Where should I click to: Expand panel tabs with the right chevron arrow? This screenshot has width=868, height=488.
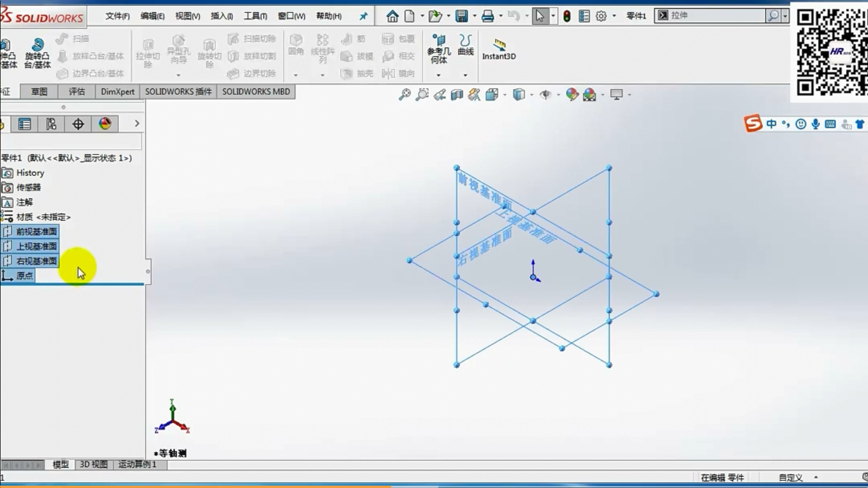point(137,124)
